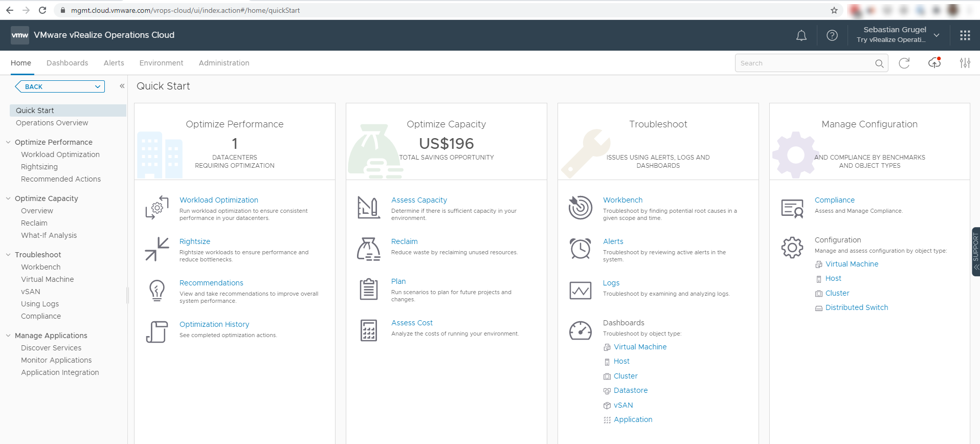The width and height of the screenshot is (980, 444).
Task: Click the refresh icon beside search
Action: [x=904, y=63]
